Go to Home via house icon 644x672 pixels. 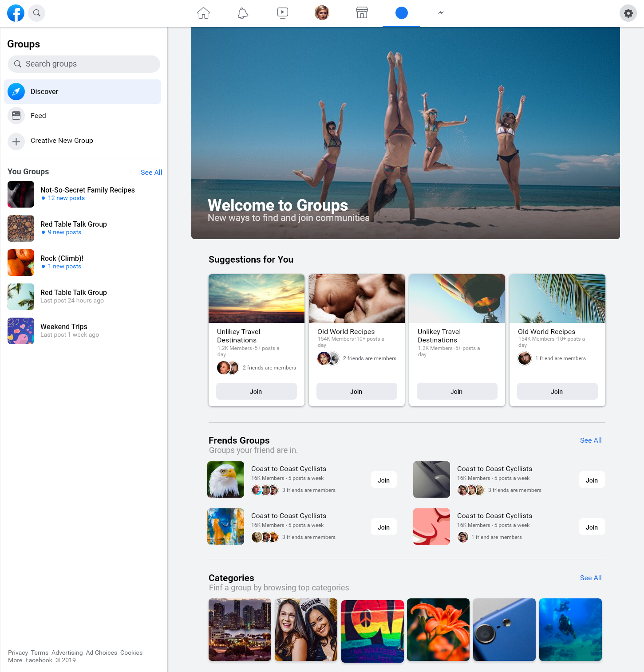[203, 13]
